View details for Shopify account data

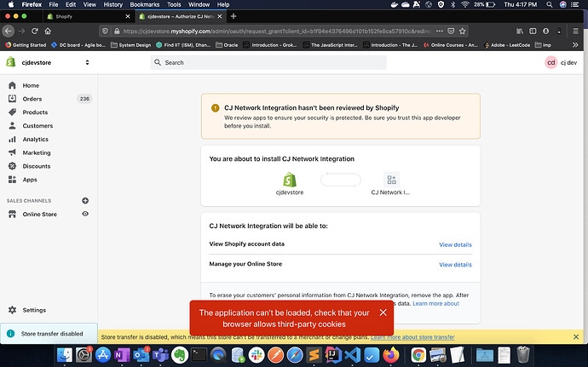pyautogui.click(x=455, y=244)
